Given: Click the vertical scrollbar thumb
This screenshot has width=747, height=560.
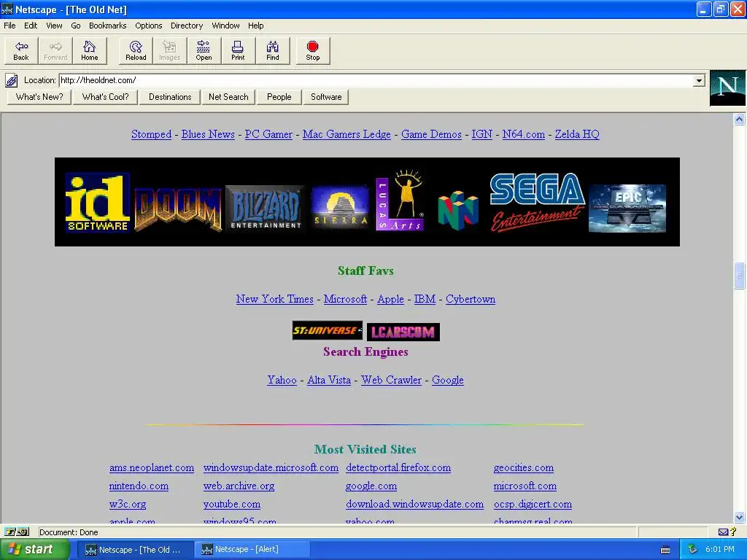Looking at the screenshot, I should click(x=739, y=276).
